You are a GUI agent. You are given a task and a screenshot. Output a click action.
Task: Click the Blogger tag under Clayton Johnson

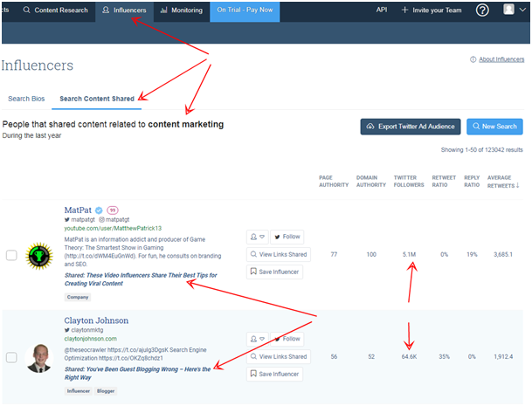point(106,391)
